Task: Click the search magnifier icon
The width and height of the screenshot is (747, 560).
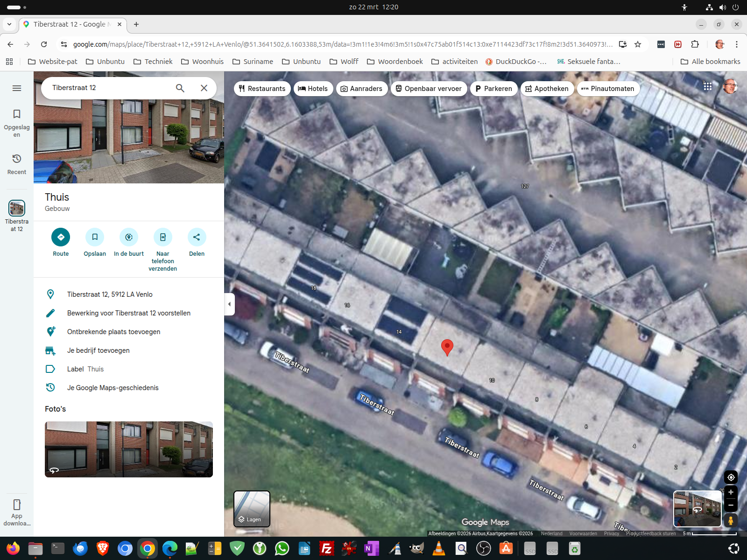Action: tap(180, 88)
